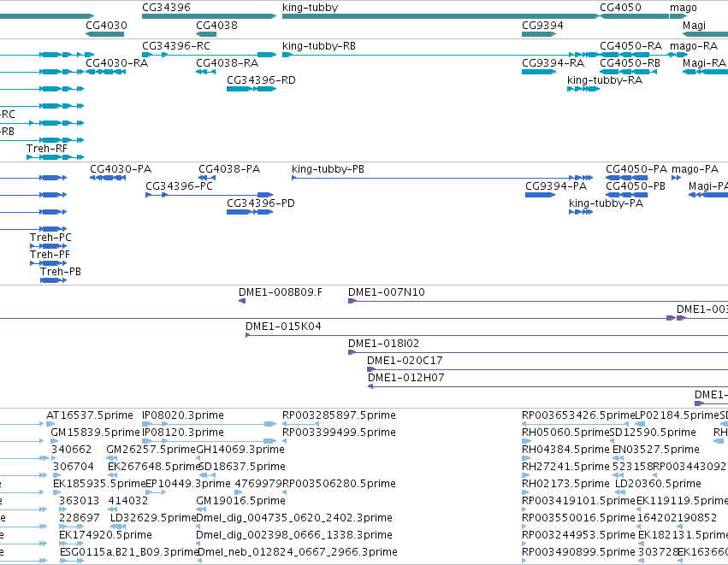Viewport: 728px width, 565px height.
Task: Click the king-tubby-PA protein label
Action: coord(607,203)
